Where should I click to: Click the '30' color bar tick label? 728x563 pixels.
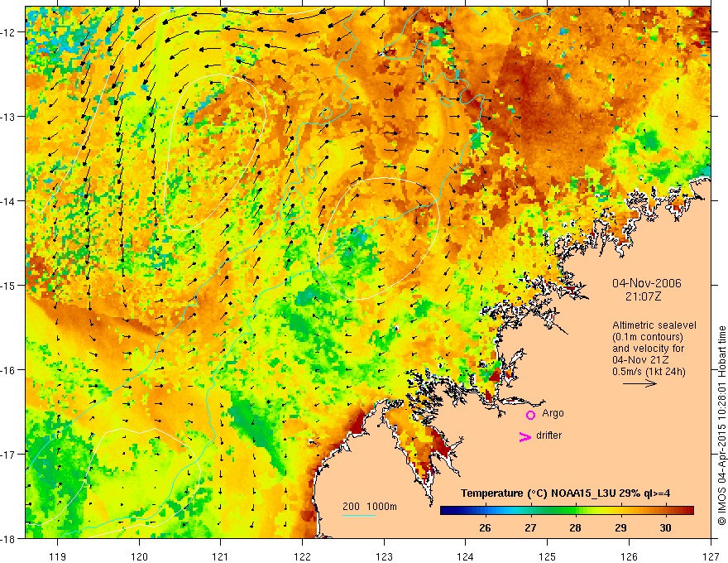tap(665, 527)
